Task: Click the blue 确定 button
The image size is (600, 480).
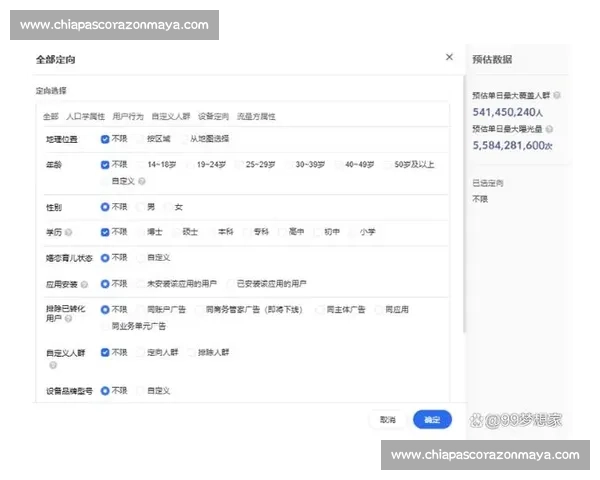Action: click(x=432, y=420)
